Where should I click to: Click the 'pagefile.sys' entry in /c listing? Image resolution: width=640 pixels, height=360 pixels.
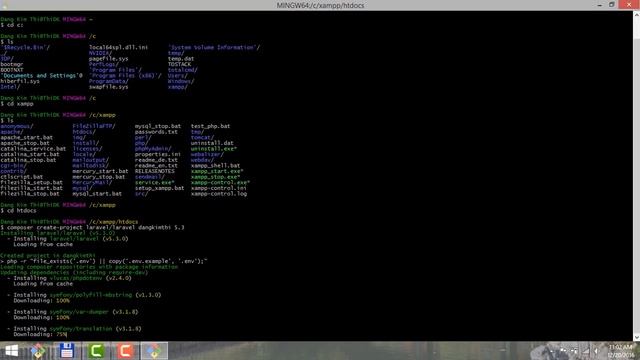click(x=109, y=59)
